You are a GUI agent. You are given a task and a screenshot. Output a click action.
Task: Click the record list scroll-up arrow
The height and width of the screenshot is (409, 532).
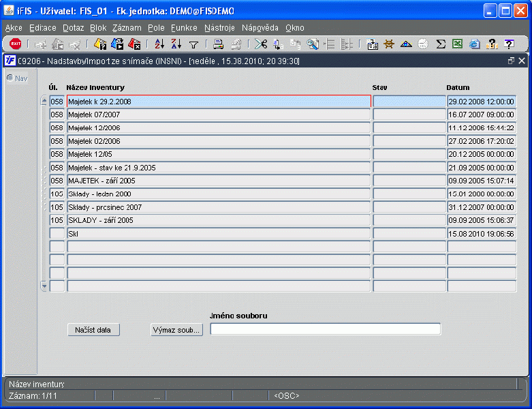click(x=44, y=101)
